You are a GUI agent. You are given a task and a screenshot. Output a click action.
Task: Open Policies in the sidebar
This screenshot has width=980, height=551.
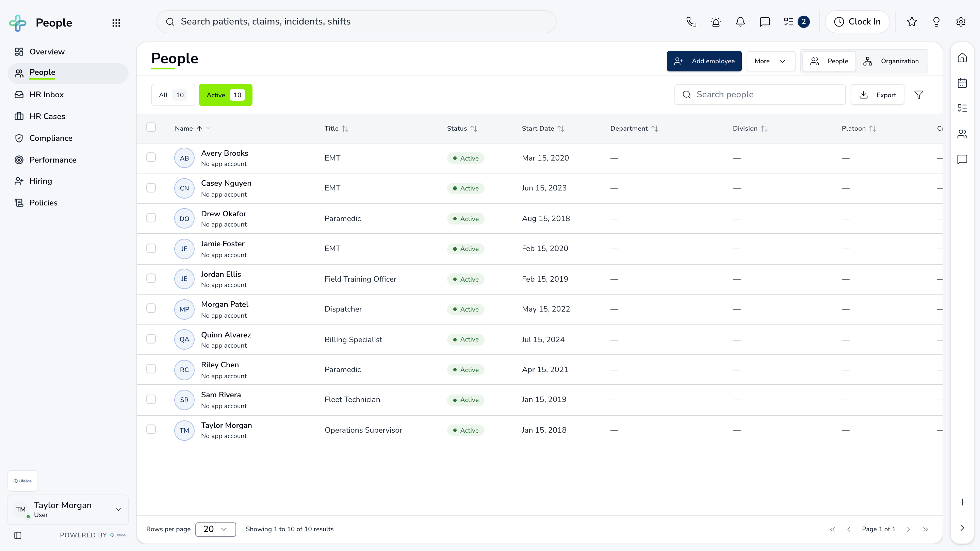(x=68, y=203)
